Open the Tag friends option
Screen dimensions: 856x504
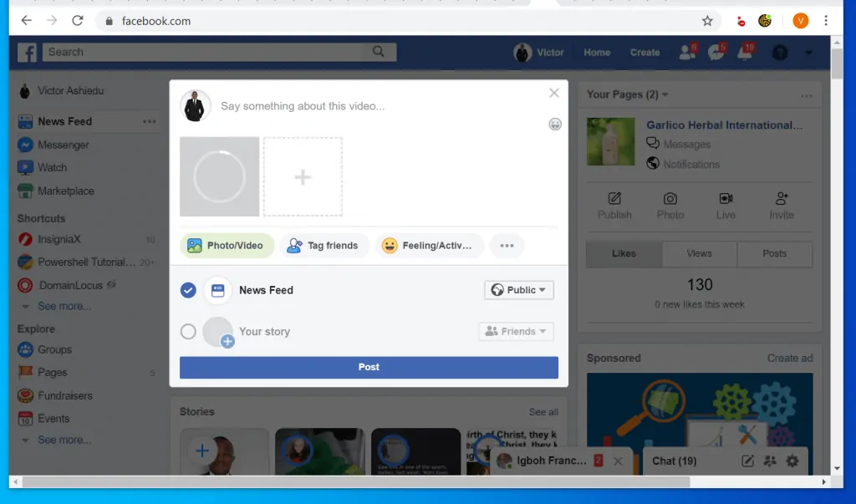click(324, 245)
